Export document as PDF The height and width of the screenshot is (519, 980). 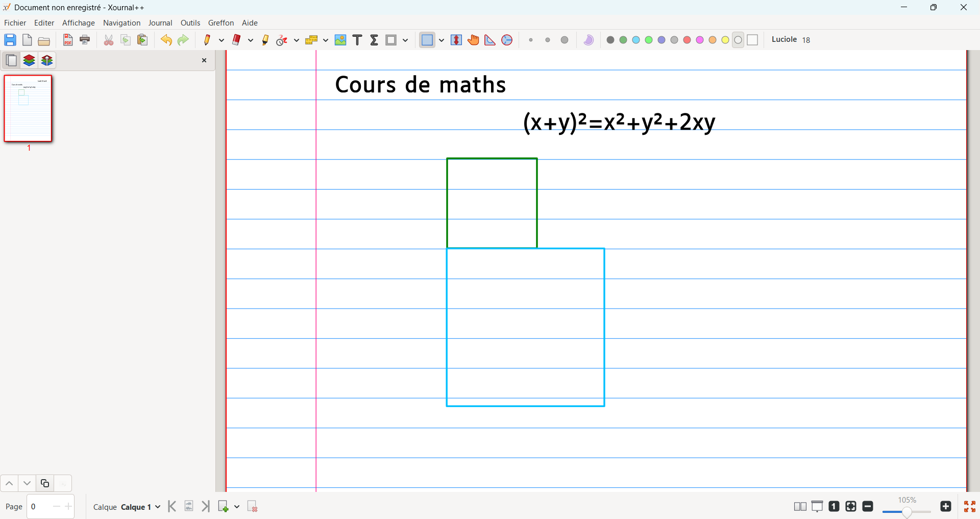click(x=67, y=40)
